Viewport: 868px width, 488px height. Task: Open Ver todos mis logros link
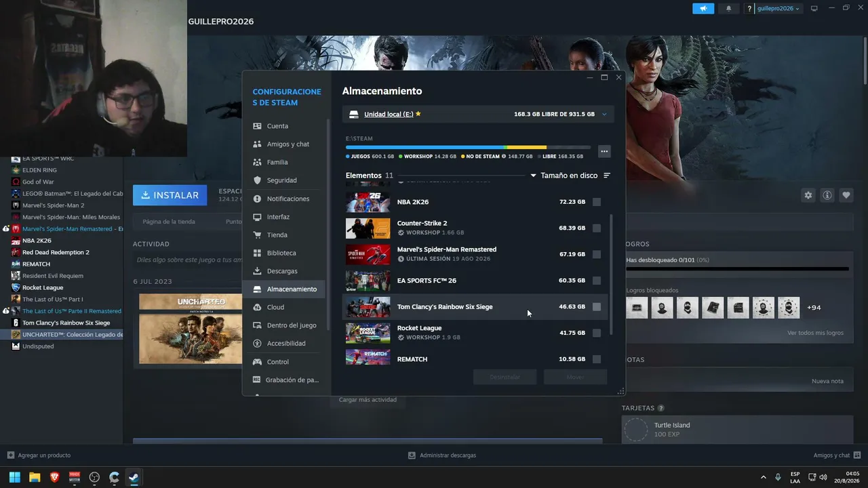(815, 333)
